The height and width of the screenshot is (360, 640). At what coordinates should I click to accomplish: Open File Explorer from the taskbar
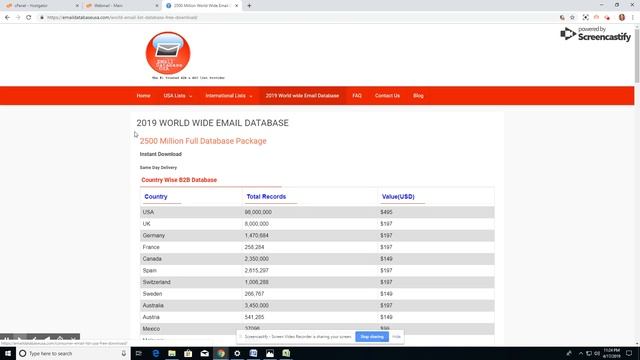172,353
